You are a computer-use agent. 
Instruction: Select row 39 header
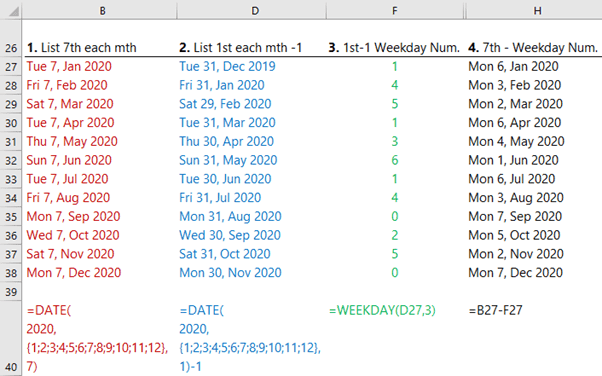point(11,292)
